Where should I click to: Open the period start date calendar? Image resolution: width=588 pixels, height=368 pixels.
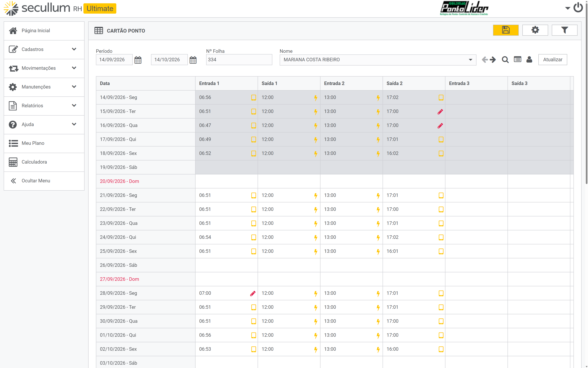click(138, 60)
